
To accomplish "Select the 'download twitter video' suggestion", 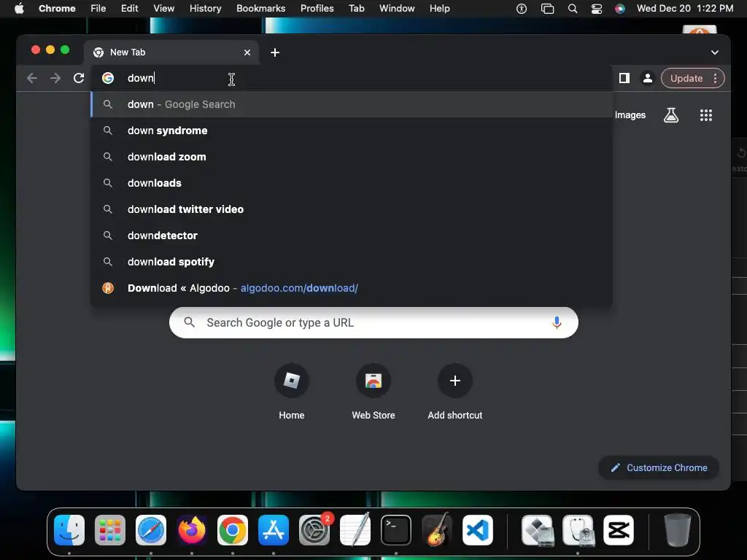I will (352, 209).
